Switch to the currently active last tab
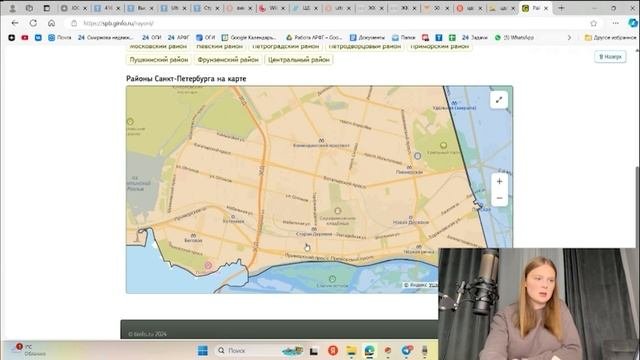 pos(536,8)
